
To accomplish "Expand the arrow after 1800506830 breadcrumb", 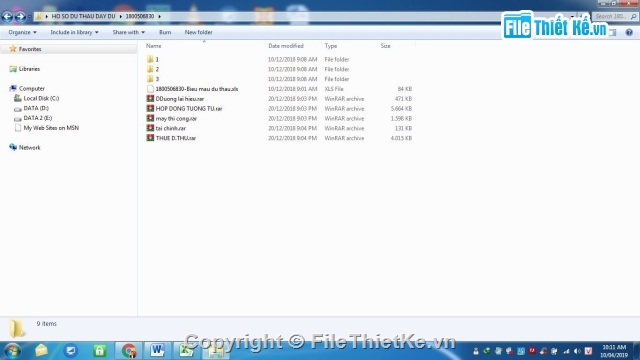I will [x=160, y=16].
